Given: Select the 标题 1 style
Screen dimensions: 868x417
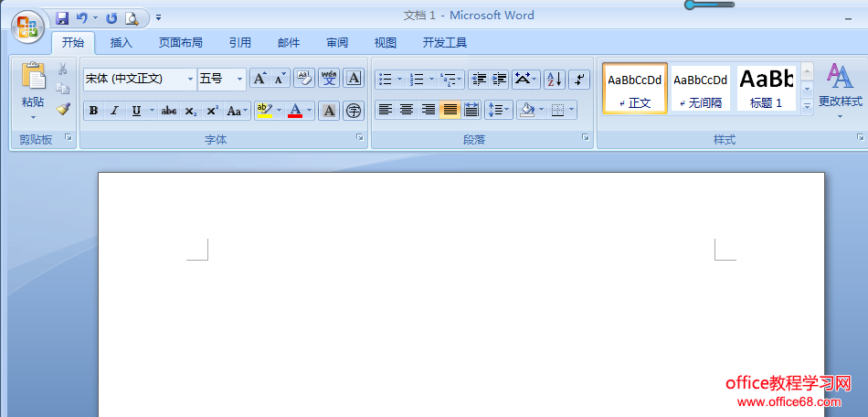Looking at the screenshot, I should [767, 89].
